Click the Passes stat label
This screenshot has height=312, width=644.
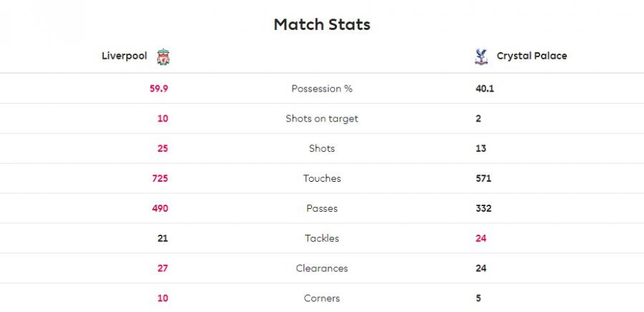[x=322, y=209]
